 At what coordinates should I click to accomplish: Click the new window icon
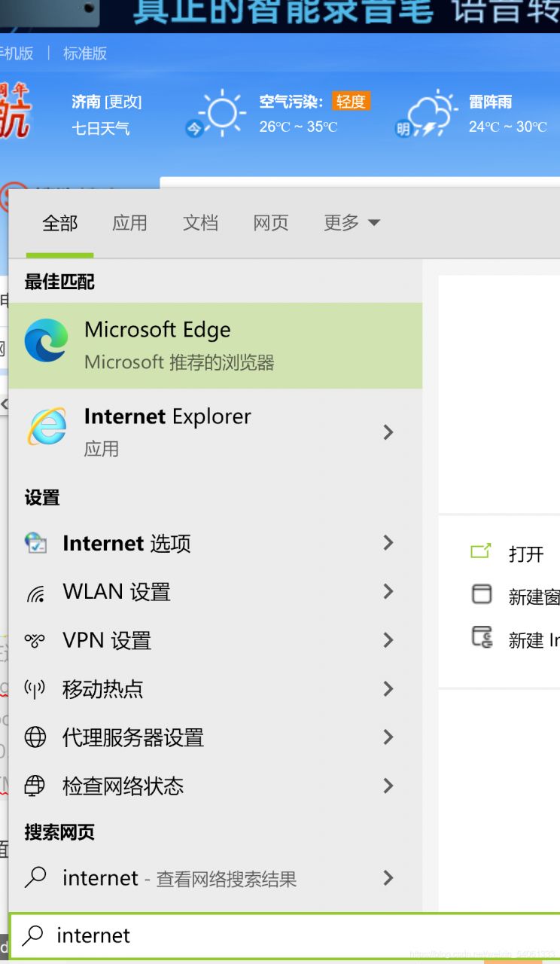(x=481, y=594)
